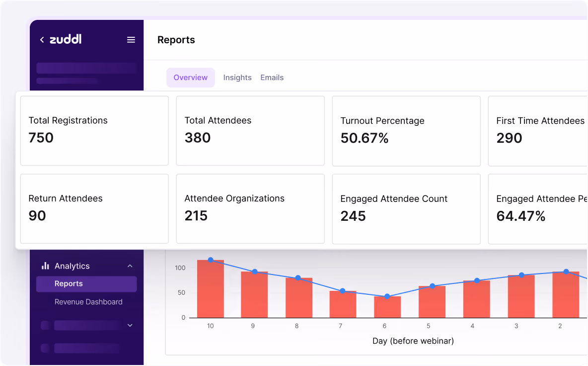Collapse the Analytics section chevron
Screen dimensions: 588x366
coord(130,266)
